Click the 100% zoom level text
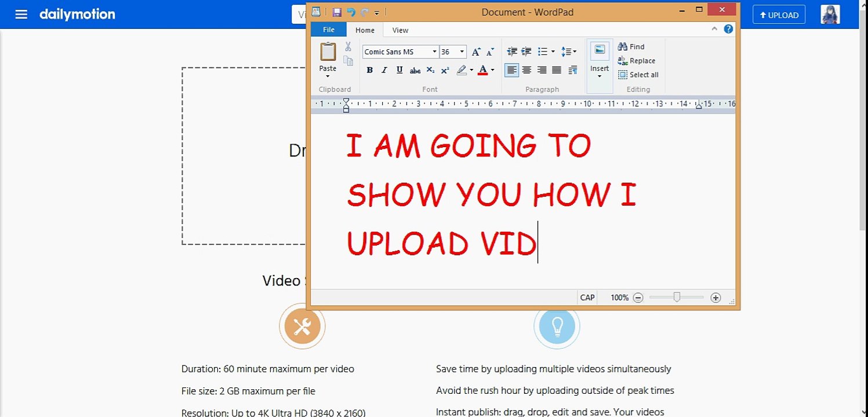The height and width of the screenshot is (417, 868). [x=619, y=298]
